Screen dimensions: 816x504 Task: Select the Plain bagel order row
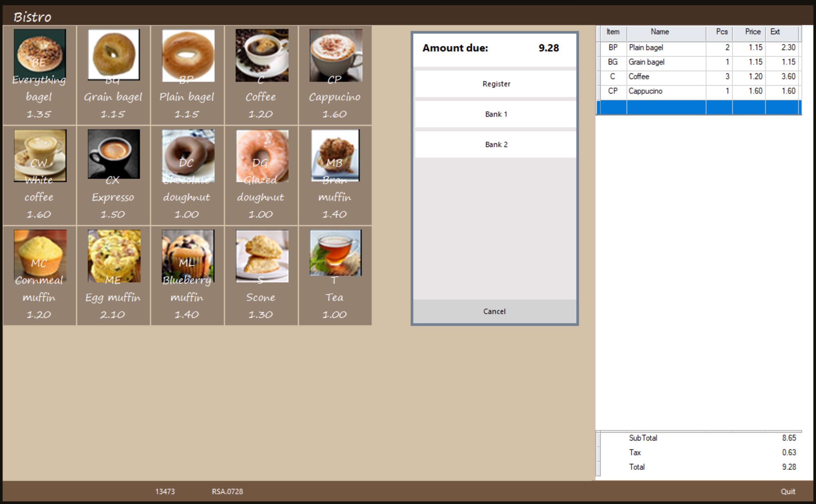pyautogui.click(x=665, y=48)
